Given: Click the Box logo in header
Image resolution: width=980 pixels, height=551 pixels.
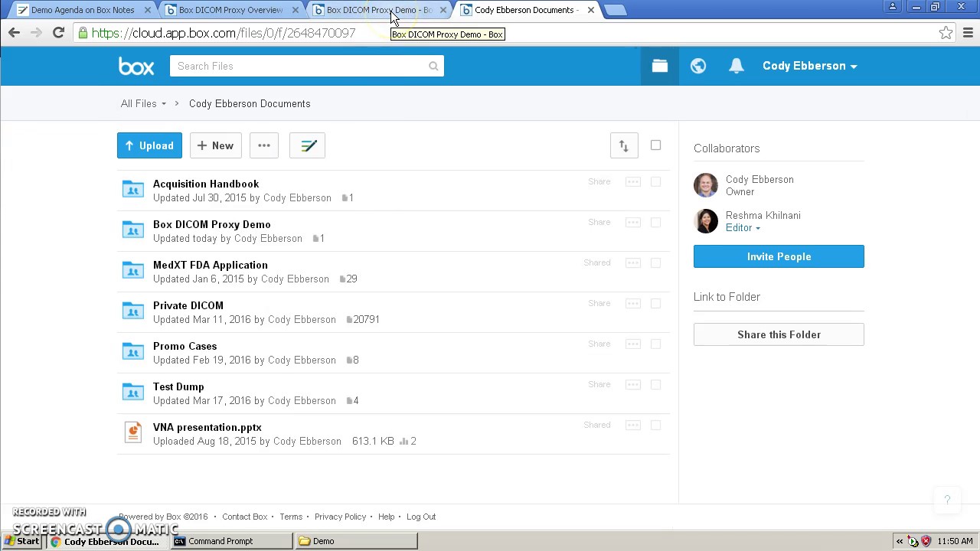Looking at the screenshot, I should pos(136,67).
